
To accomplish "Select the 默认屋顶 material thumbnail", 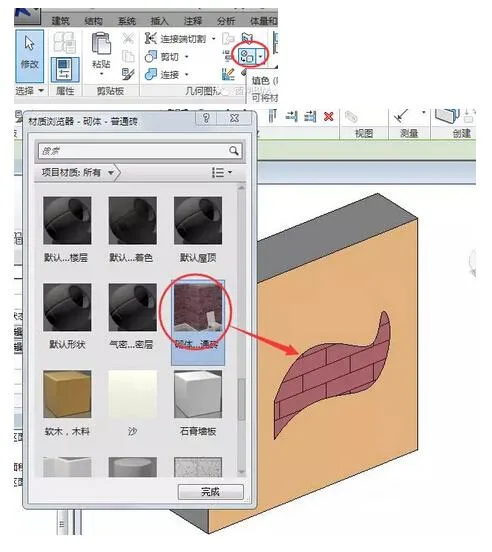I will pyautogui.click(x=198, y=220).
